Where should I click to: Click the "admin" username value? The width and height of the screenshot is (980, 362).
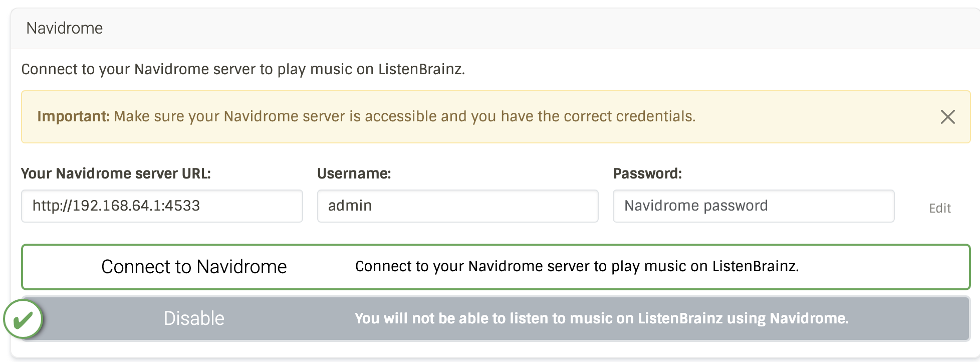tap(350, 206)
